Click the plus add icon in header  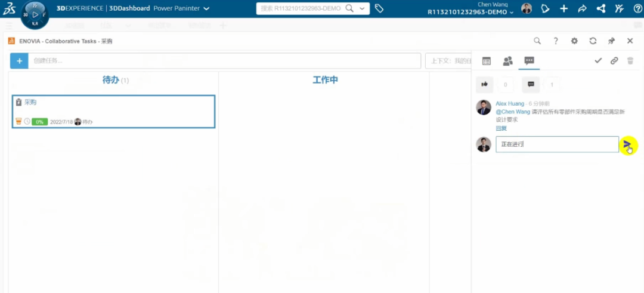click(564, 8)
